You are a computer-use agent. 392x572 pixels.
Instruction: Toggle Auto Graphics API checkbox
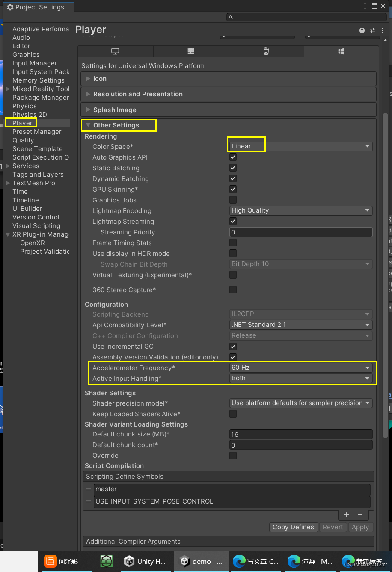pyautogui.click(x=233, y=157)
